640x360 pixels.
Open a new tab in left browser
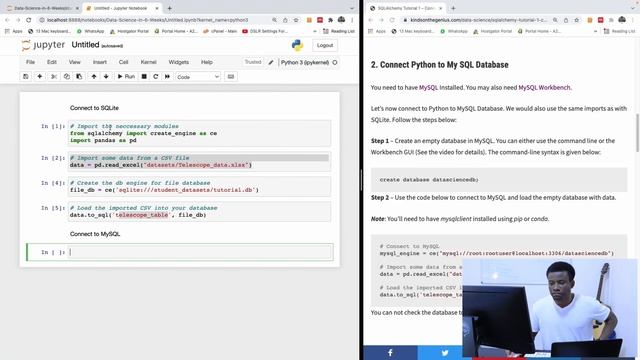[169, 8]
